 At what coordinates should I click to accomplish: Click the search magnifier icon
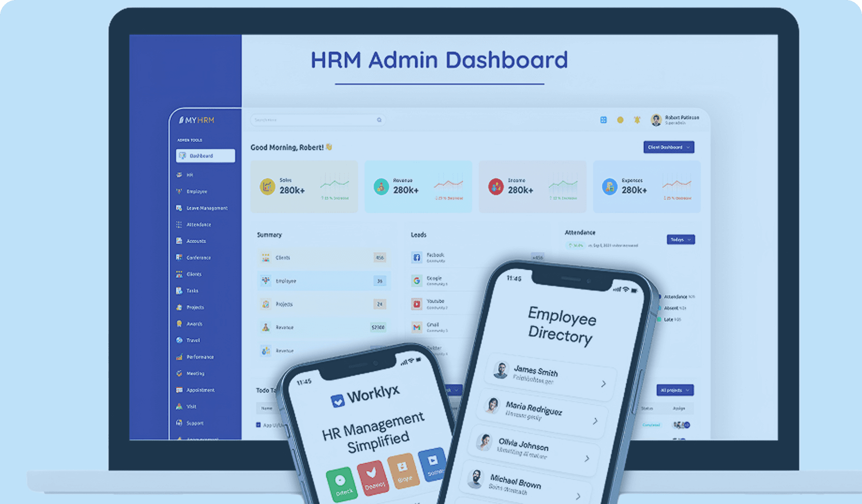pyautogui.click(x=379, y=120)
